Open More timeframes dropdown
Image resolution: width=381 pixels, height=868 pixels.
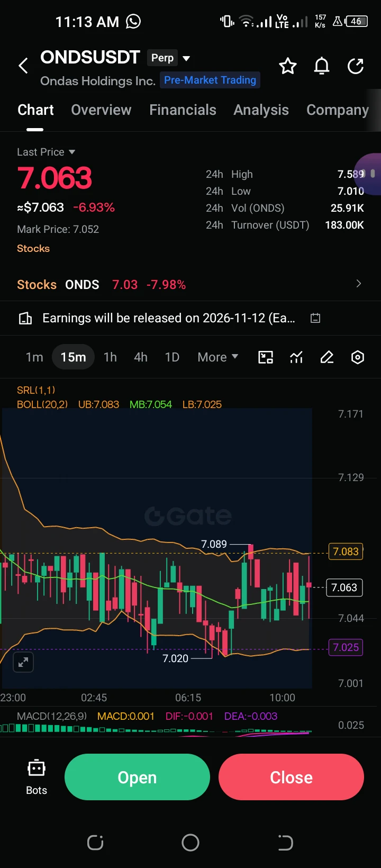coord(217,357)
